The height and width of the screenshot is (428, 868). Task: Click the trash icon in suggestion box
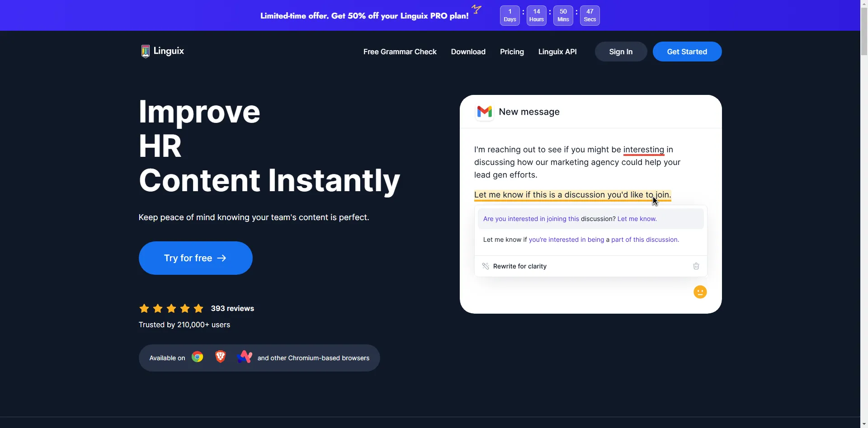tap(696, 266)
